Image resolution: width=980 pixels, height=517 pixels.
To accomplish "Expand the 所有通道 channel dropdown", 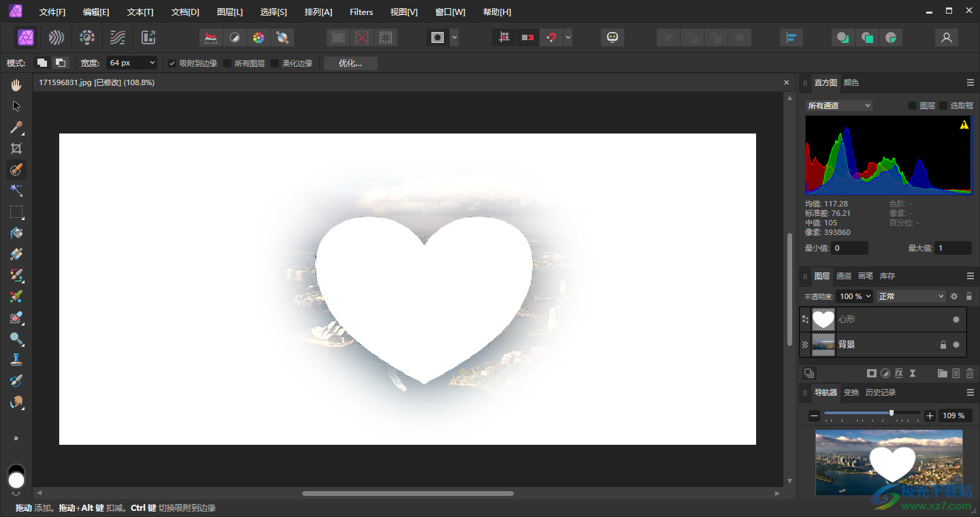I will (838, 106).
